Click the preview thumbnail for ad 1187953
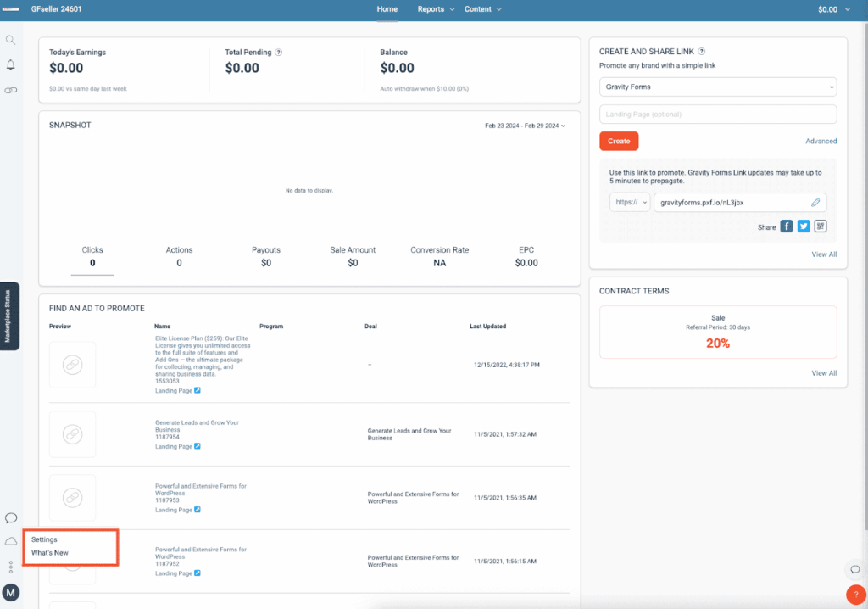This screenshot has height=609, width=868. click(x=73, y=498)
